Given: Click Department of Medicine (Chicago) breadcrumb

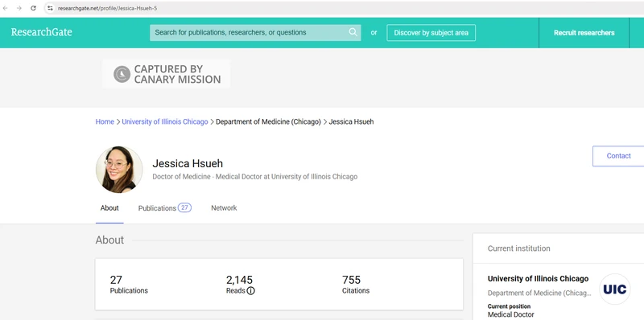Looking at the screenshot, I should [268, 122].
